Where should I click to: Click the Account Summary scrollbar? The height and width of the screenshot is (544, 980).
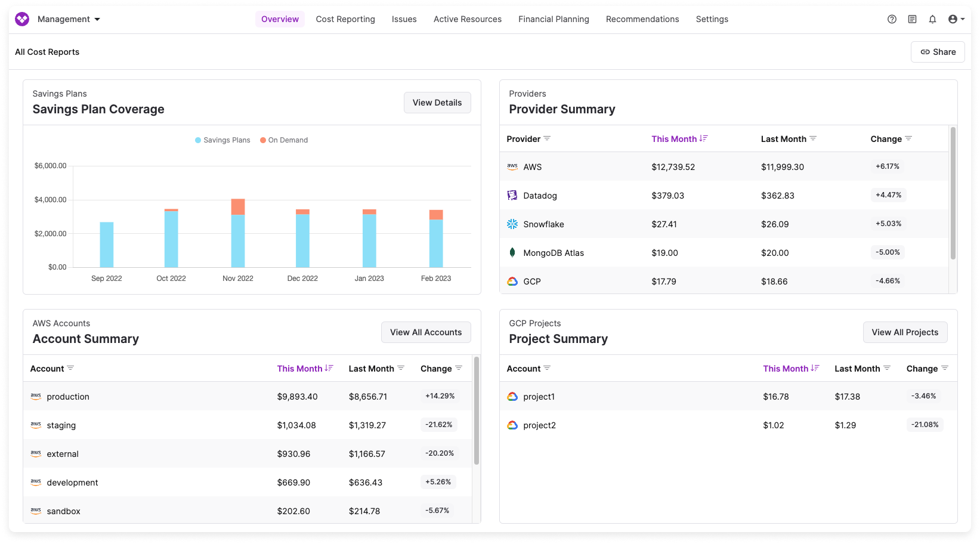pyautogui.click(x=477, y=410)
